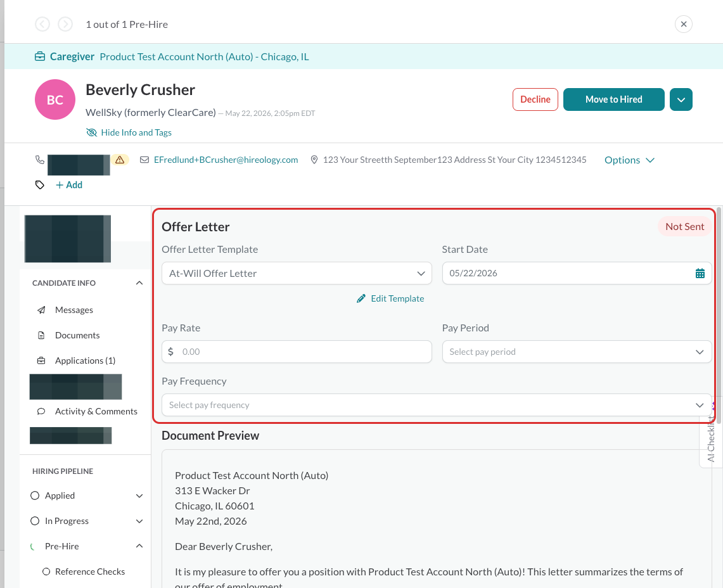The image size is (723, 588).
Task: Click the phone warning triangle icon
Action: point(120,160)
